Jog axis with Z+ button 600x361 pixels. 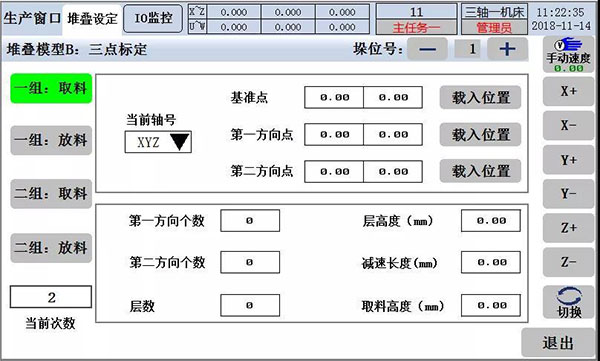pos(568,228)
